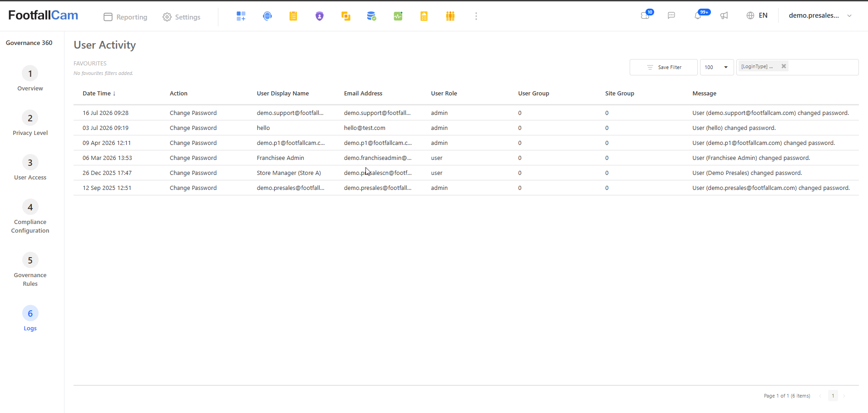Select the 09 Apr 2026 12:11 row
This screenshot has width=868, height=413.
coord(466,143)
